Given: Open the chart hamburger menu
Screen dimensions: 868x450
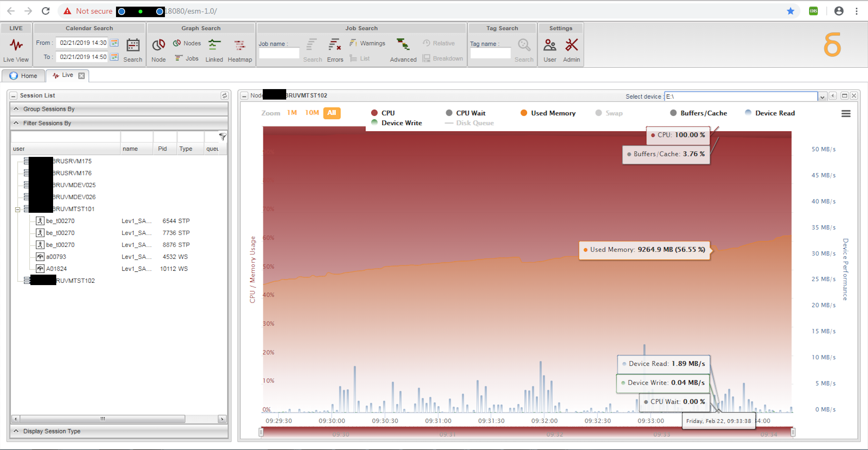Looking at the screenshot, I should click(x=846, y=114).
